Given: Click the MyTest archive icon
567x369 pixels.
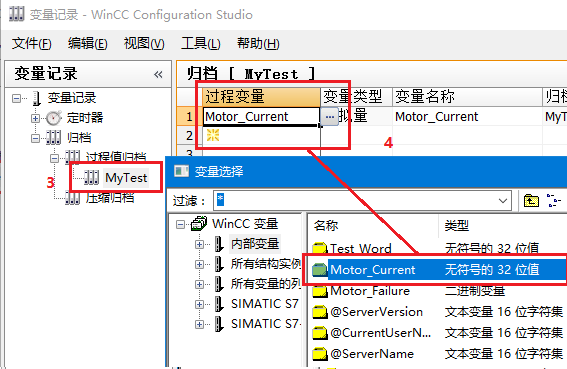Looking at the screenshot, I should pyautogui.click(x=91, y=177).
